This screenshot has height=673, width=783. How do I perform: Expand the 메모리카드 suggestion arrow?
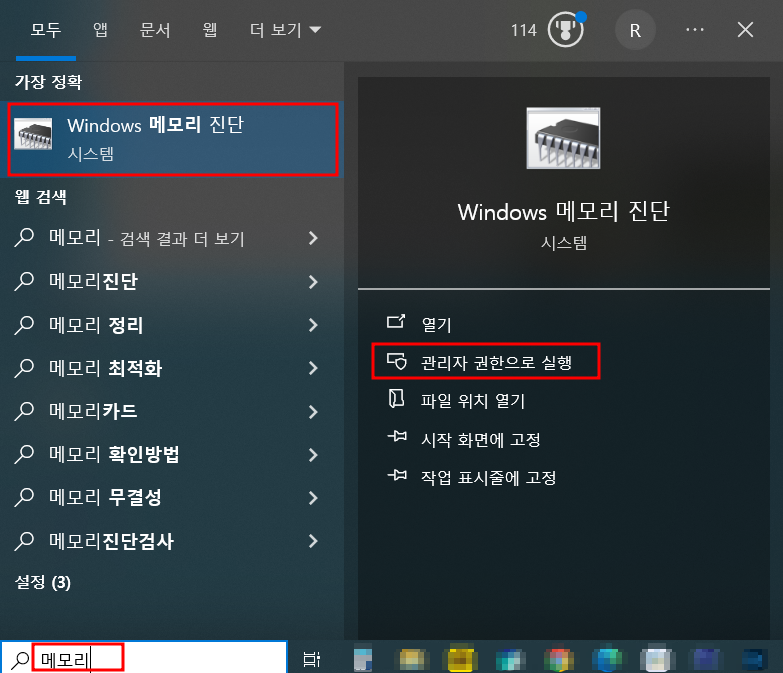coord(313,411)
